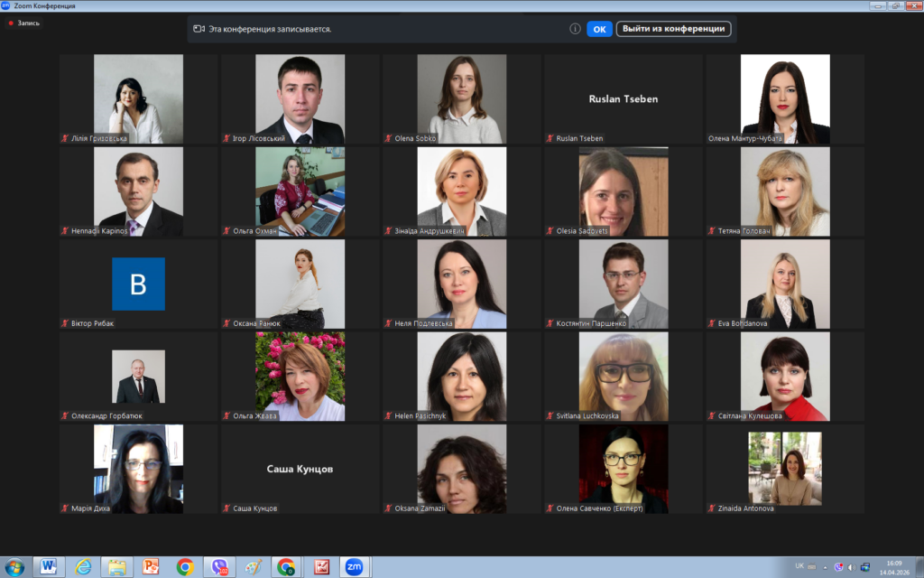Open the Paint app from the taskbar

[x=253, y=566]
